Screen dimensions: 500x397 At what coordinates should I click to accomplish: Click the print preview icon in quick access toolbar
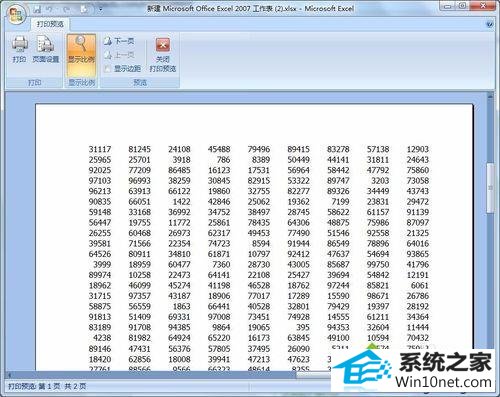[84, 9]
